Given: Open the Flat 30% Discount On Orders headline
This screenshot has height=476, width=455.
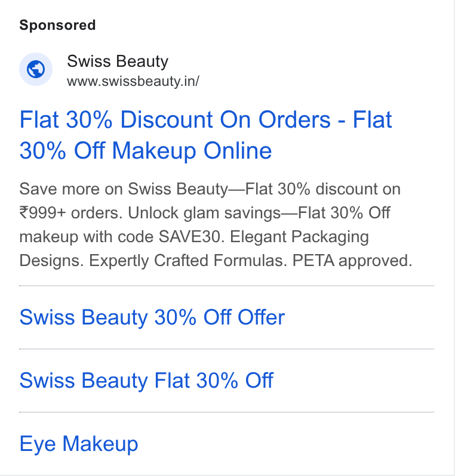Looking at the screenshot, I should tap(206, 120).
